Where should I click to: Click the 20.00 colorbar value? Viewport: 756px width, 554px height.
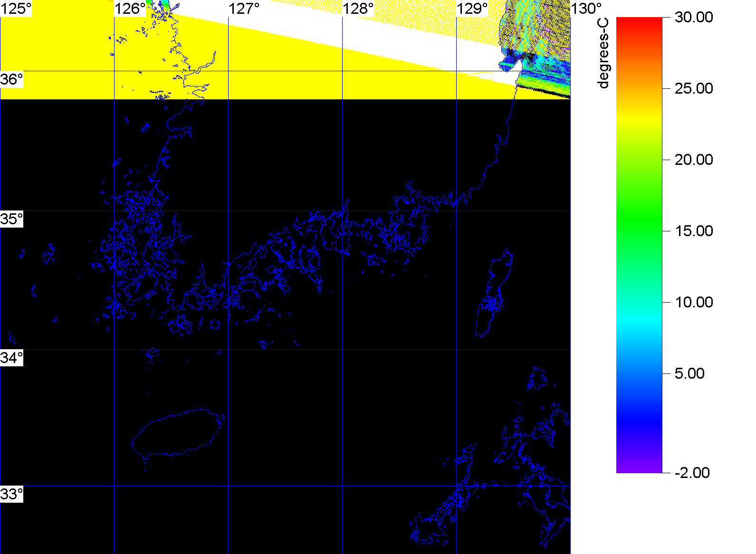(694, 160)
